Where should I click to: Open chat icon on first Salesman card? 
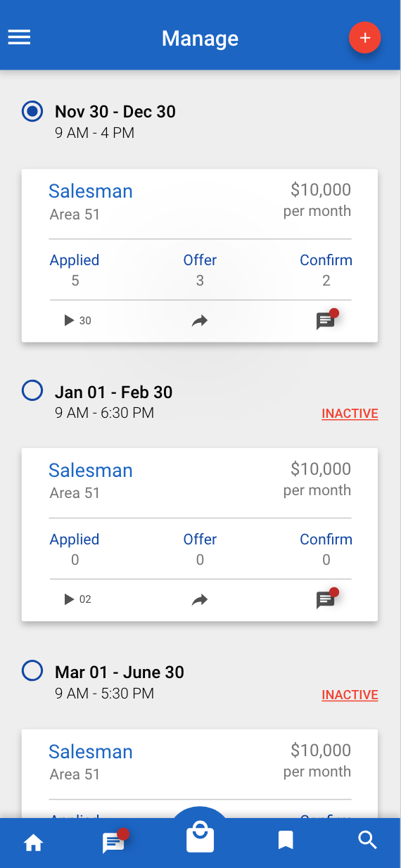(326, 320)
